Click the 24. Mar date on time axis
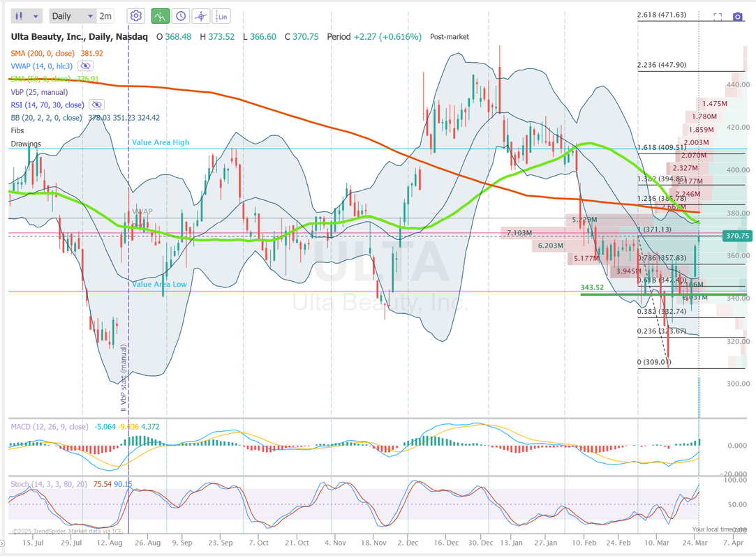 [695, 543]
